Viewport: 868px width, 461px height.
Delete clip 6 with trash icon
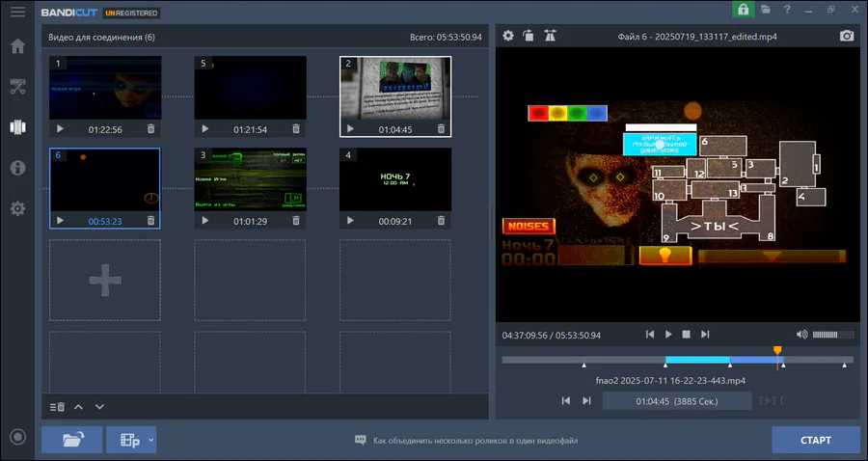(151, 220)
